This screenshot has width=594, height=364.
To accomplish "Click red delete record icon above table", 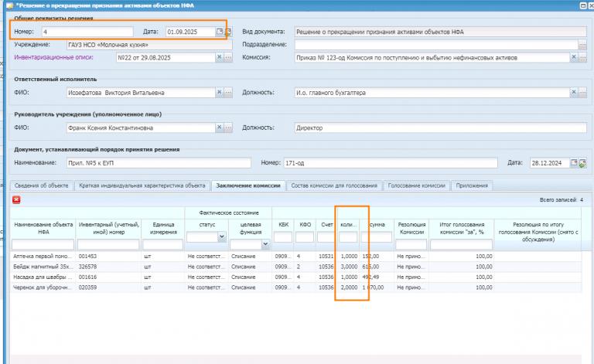I will 16,200.
